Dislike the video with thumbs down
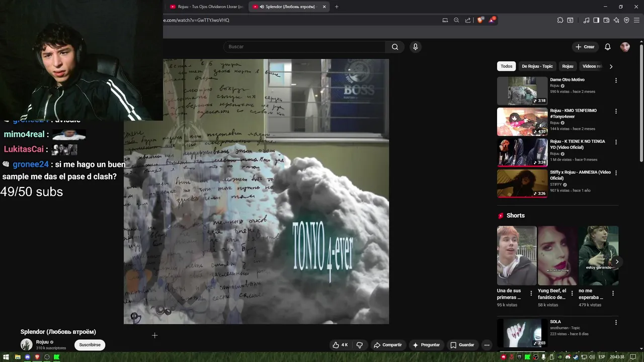 click(x=359, y=345)
